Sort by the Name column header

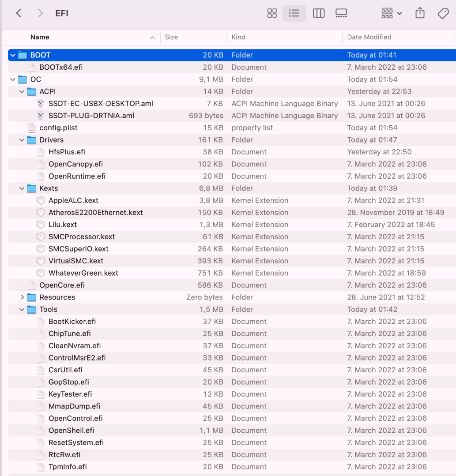39,37
